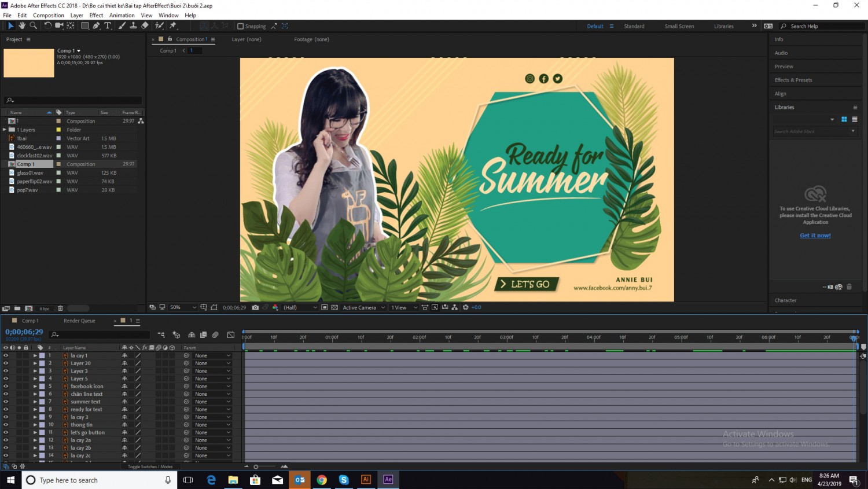Switch to the Small Screen workspace
Screen dimensions: 868x489
click(x=679, y=26)
